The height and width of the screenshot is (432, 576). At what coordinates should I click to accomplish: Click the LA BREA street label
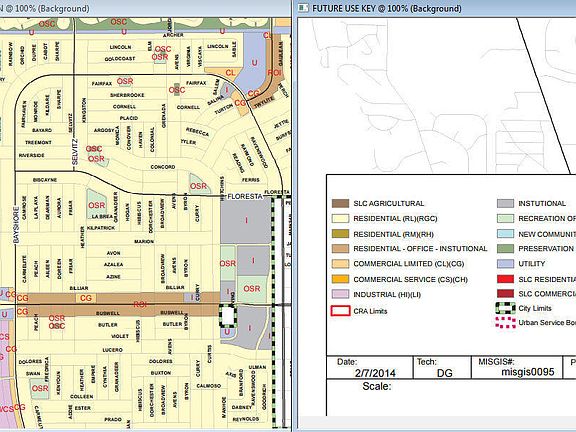coord(102,216)
